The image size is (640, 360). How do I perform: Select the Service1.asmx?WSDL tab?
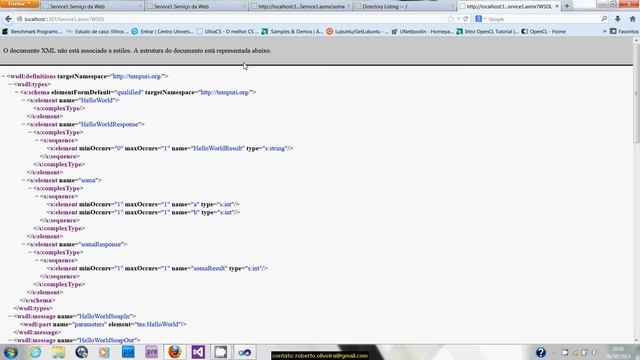pos(509,7)
